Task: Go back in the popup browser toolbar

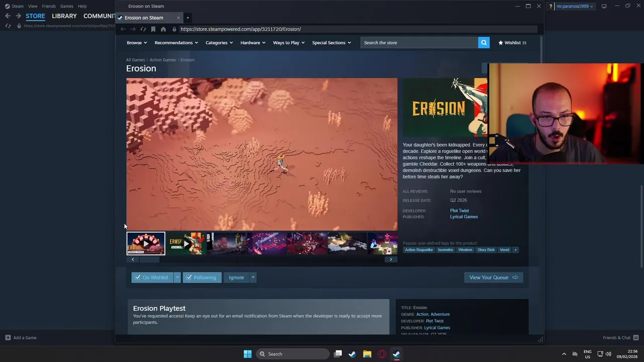Action: 123,29
